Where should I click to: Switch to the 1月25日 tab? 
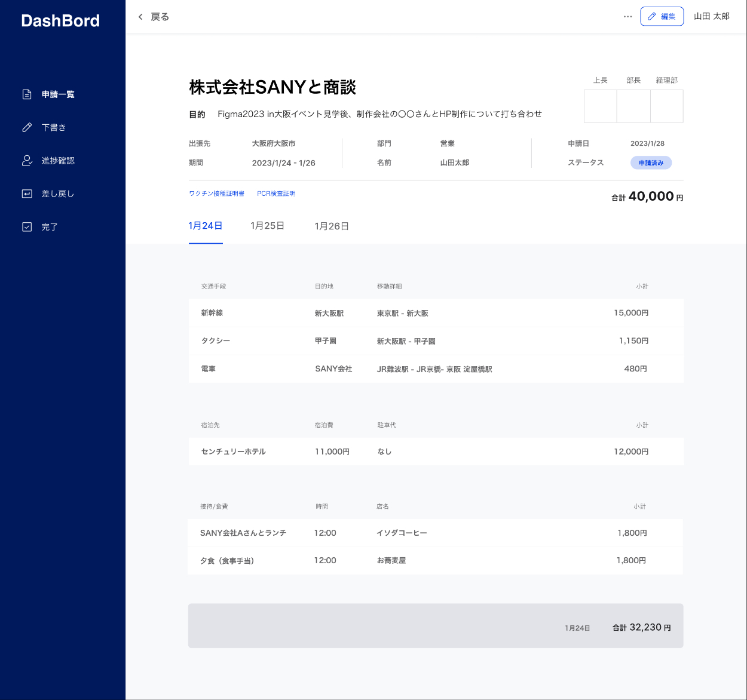[267, 226]
